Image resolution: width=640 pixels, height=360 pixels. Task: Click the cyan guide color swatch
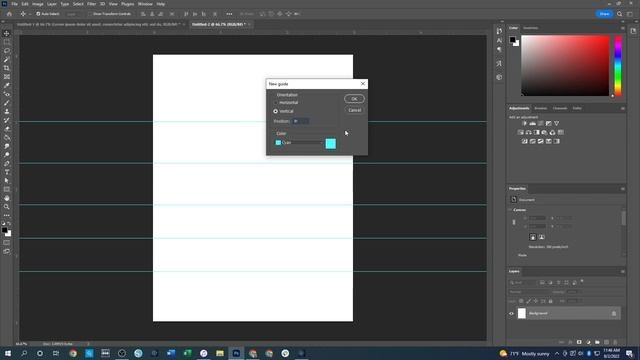[x=331, y=144]
